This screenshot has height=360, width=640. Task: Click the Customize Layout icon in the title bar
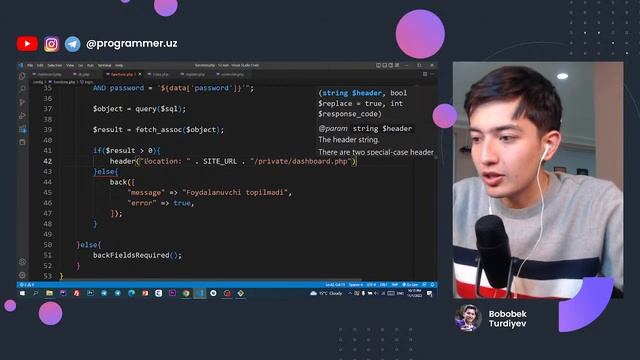click(x=397, y=65)
